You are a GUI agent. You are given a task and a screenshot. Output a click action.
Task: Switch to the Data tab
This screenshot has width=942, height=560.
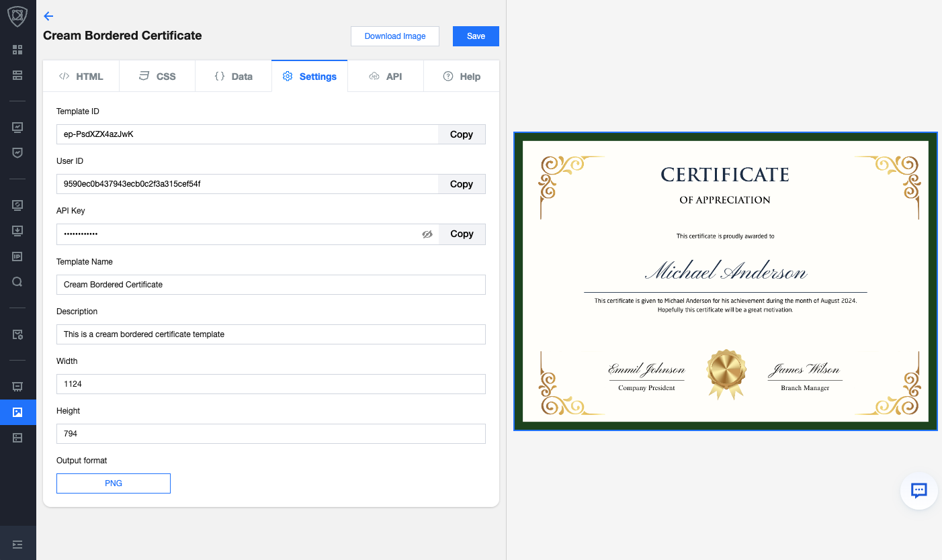(233, 77)
